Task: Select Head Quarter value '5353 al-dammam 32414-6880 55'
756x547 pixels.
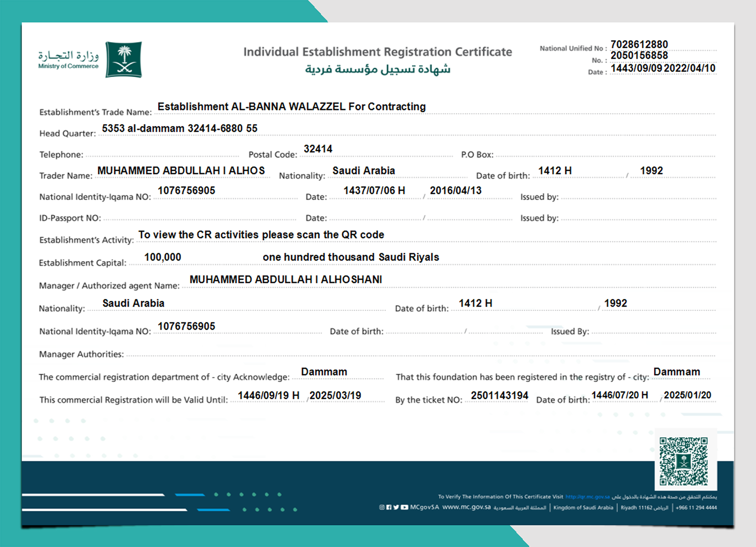Action: 179,128
